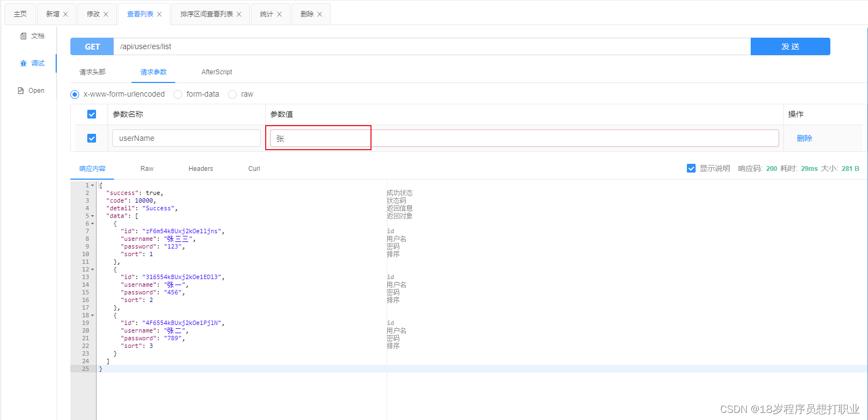868x420 pixels.
Task: Close the 统计 tab
Action: tap(279, 14)
